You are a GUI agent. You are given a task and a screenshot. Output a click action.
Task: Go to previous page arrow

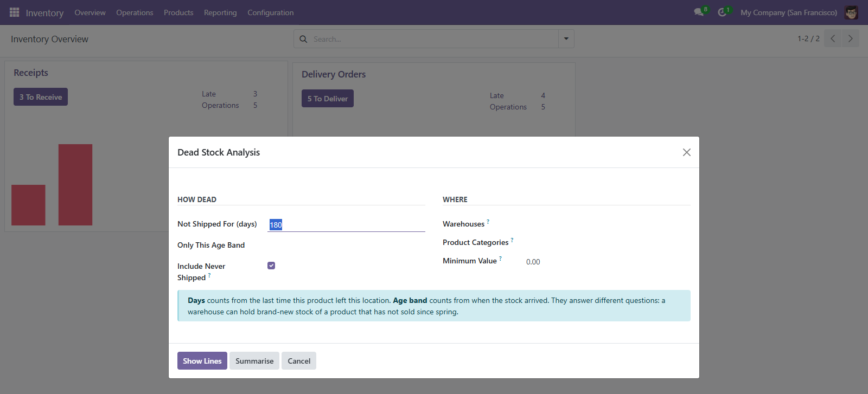point(833,38)
